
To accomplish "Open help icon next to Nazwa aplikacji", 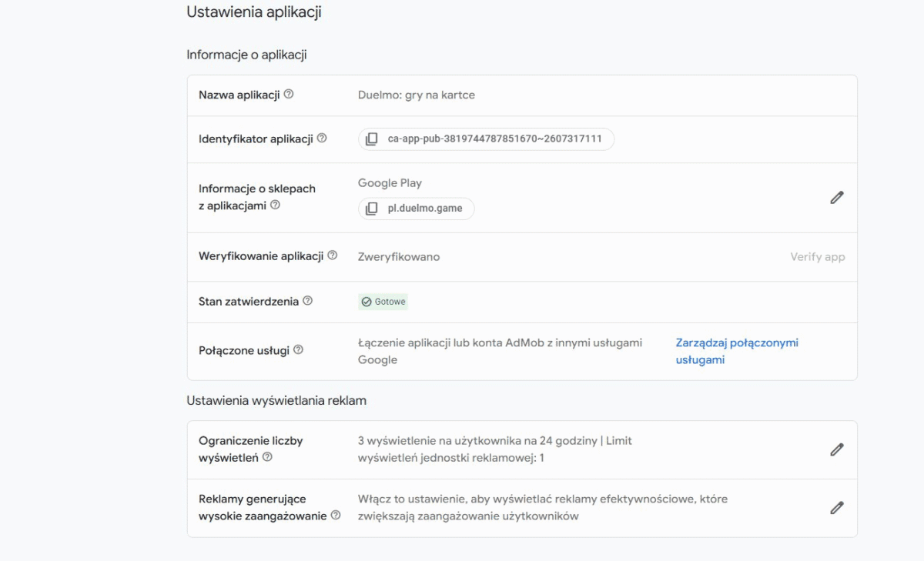I will [x=289, y=95].
